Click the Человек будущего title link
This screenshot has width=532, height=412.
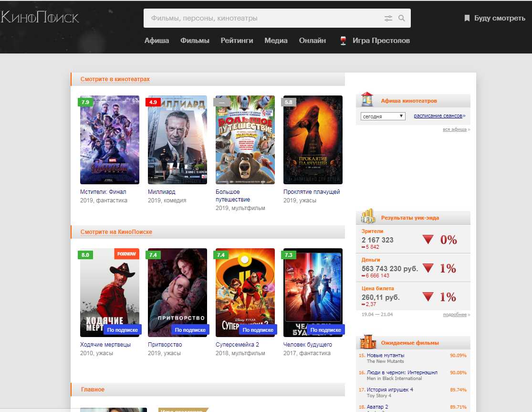[308, 345]
